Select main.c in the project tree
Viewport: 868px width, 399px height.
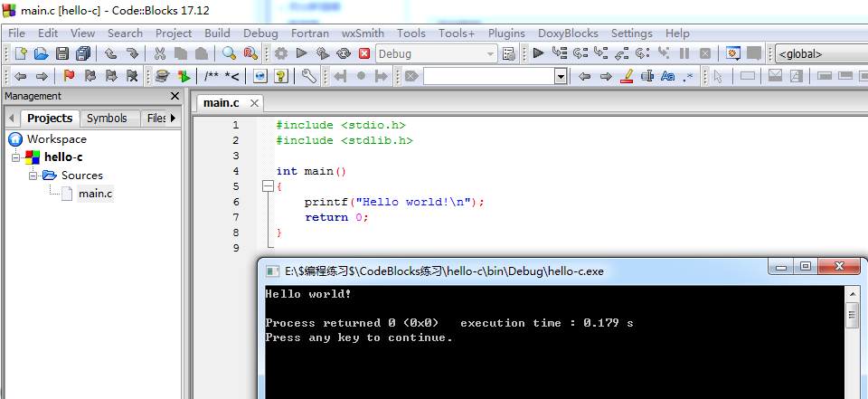[x=95, y=194]
